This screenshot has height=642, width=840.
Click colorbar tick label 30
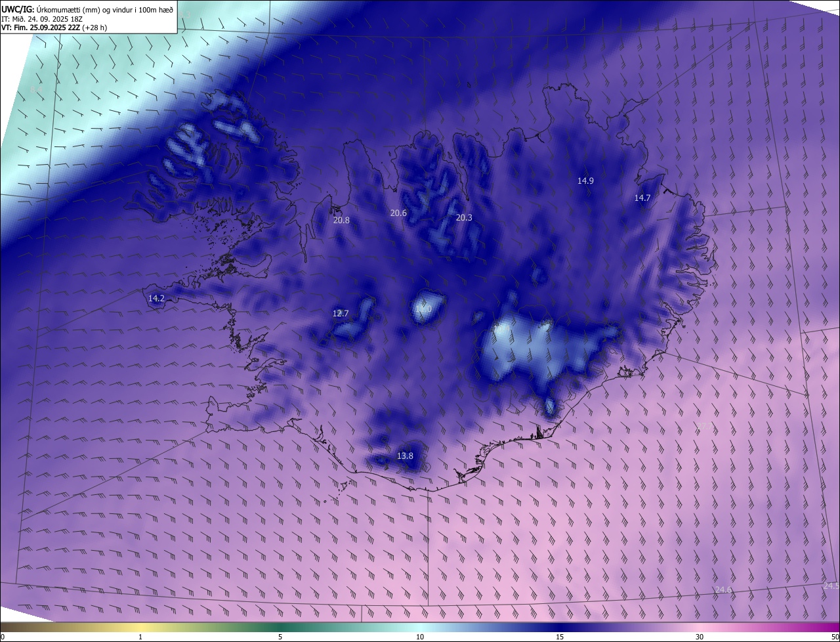point(700,637)
